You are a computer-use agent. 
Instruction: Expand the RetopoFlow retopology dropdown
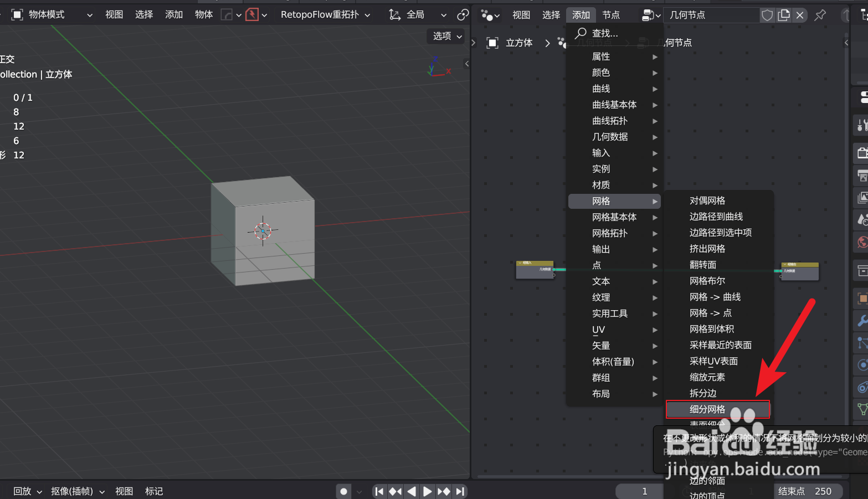click(325, 14)
